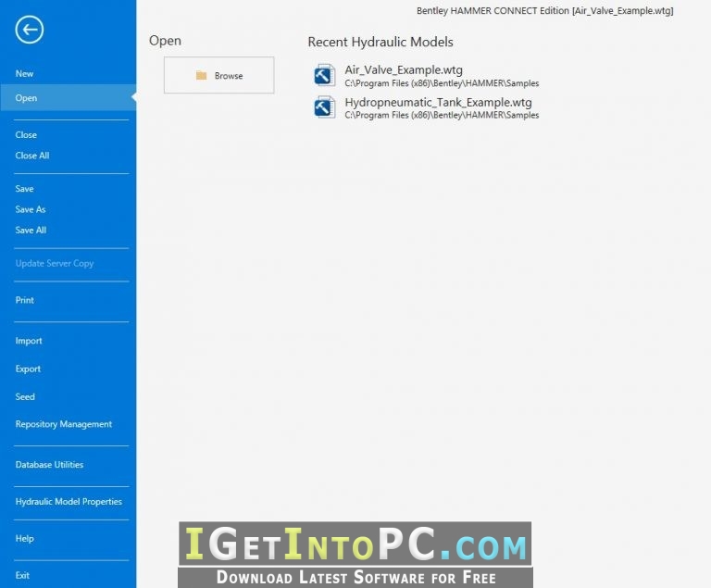The height and width of the screenshot is (588, 711).
Task: Click the back arrow circle icon
Action: (x=30, y=30)
